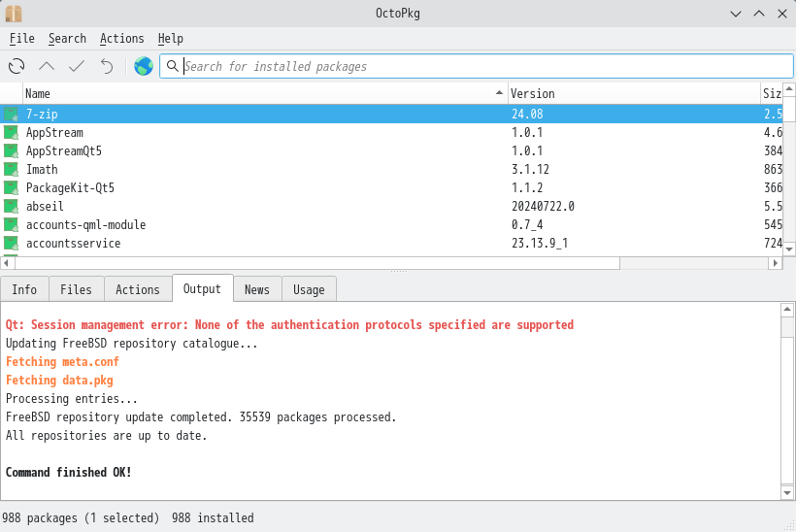Click the PackageKit-Qt5 package status icon
The image size is (796, 532).
(12, 187)
